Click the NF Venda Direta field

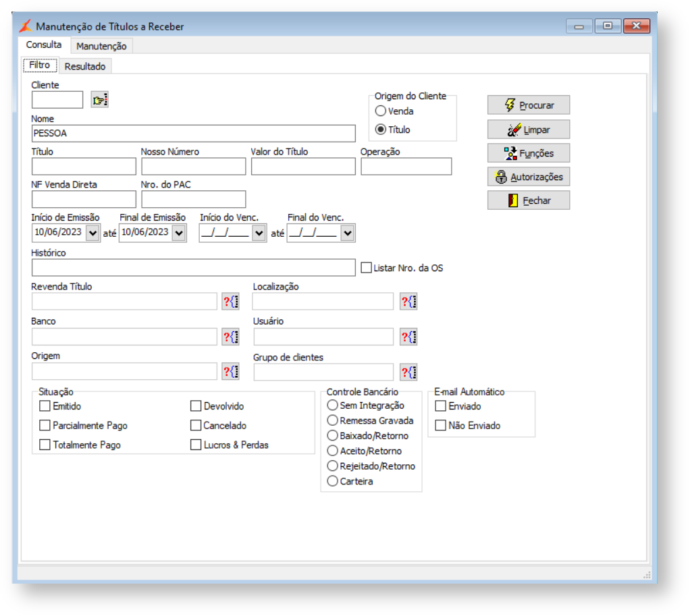pyautogui.click(x=84, y=200)
